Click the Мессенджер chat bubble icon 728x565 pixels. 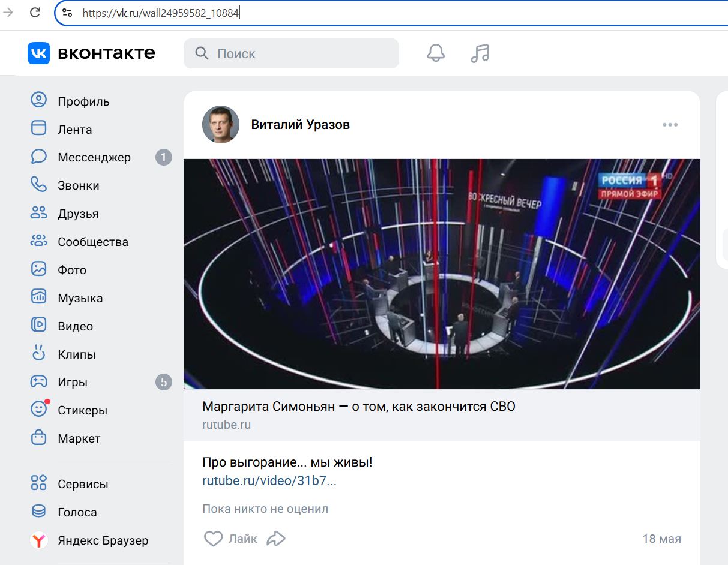coord(38,157)
